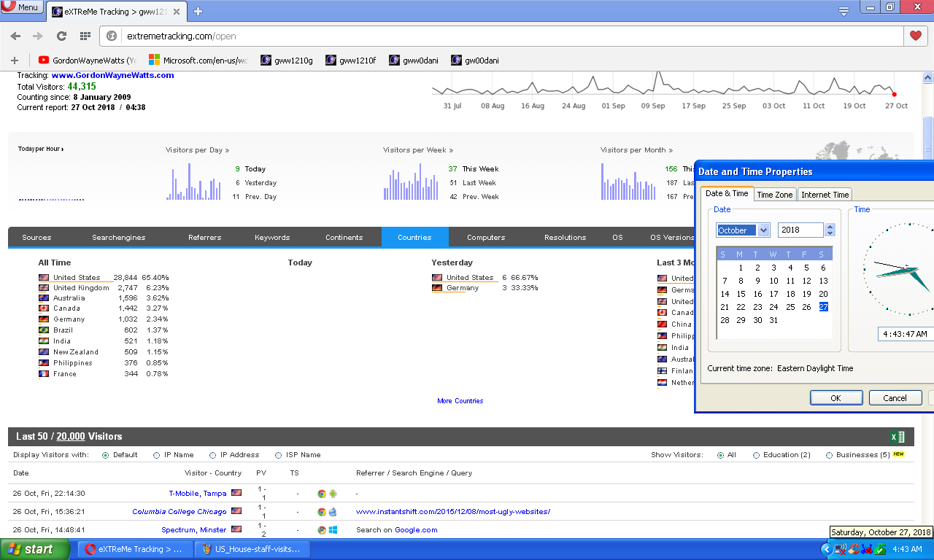Select the All visitors radio button
Image resolution: width=934 pixels, height=560 pixels.
pyautogui.click(x=721, y=455)
